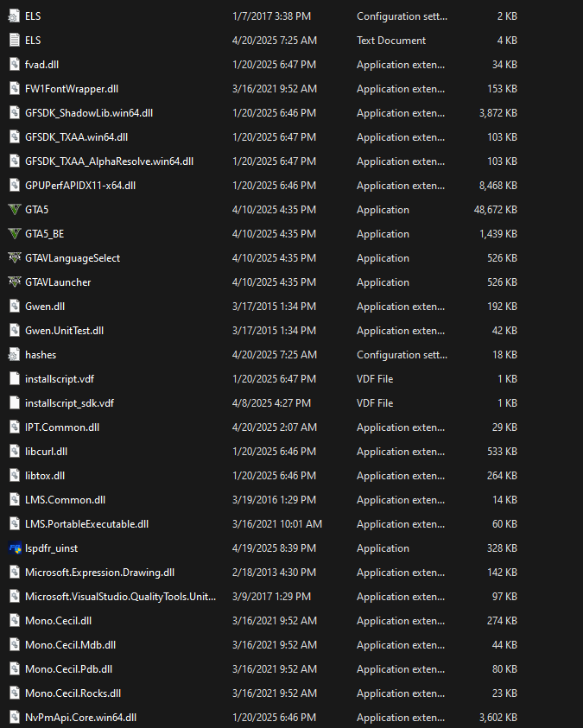Image resolution: width=583 pixels, height=728 pixels.
Task: Click the 3/16/2021 10:01 AM date
Action: (277, 524)
